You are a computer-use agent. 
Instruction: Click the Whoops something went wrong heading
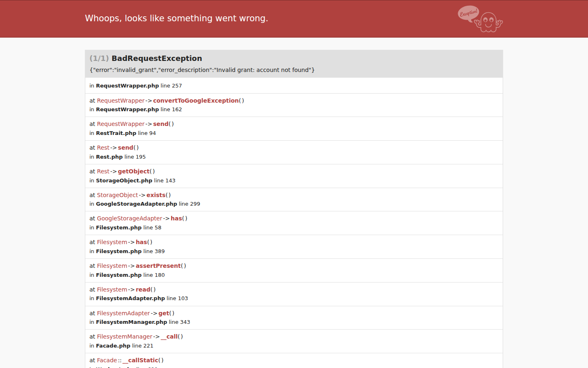point(176,18)
